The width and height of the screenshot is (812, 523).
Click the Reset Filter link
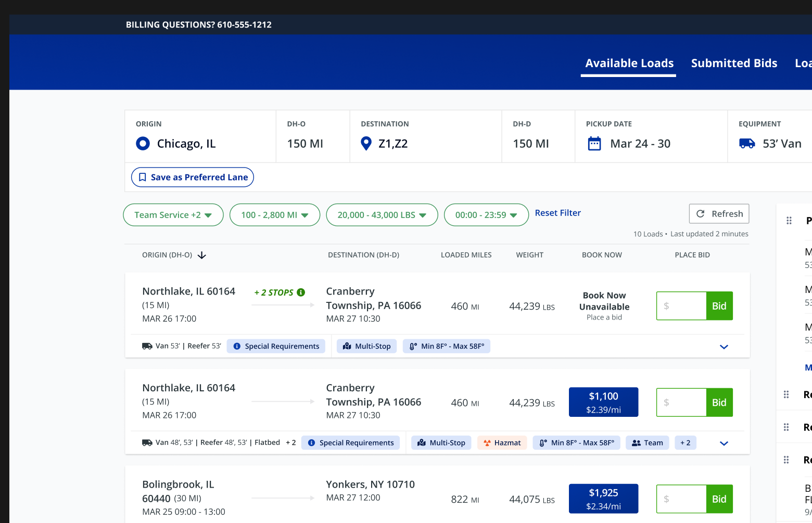point(557,213)
